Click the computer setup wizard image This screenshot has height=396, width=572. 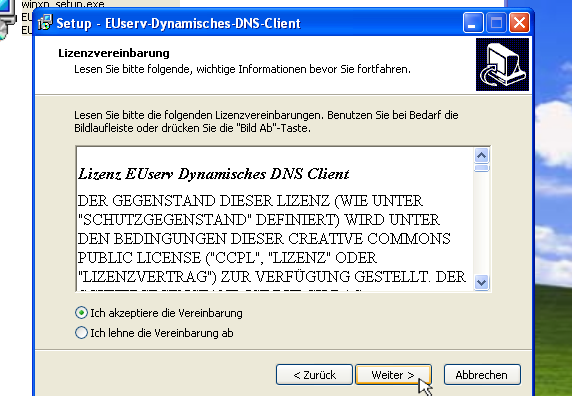(x=502, y=65)
